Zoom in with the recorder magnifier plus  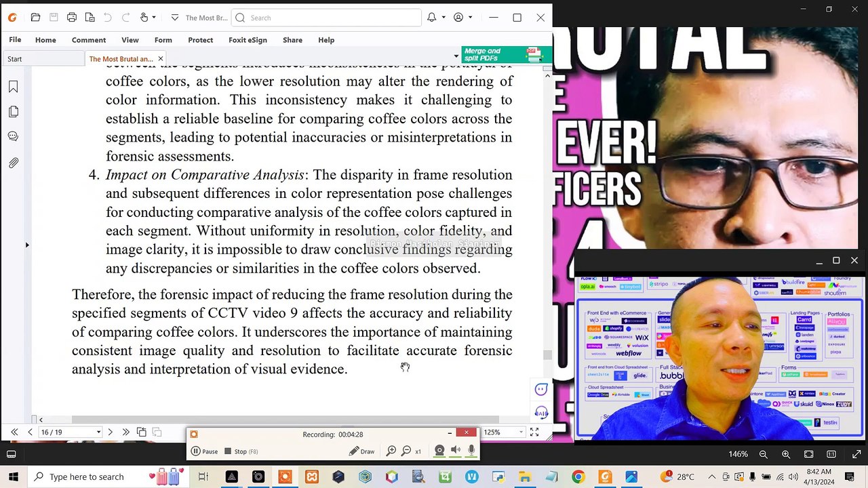click(391, 451)
